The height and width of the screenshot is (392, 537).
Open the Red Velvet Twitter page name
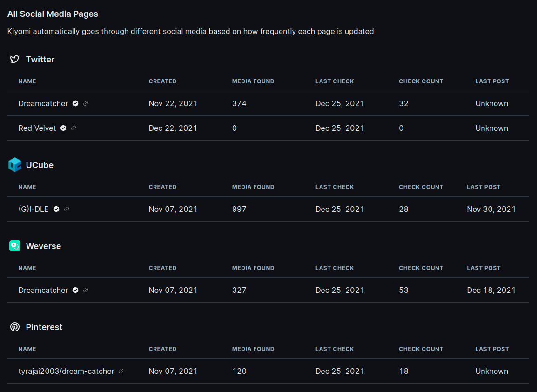pos(37,128)
